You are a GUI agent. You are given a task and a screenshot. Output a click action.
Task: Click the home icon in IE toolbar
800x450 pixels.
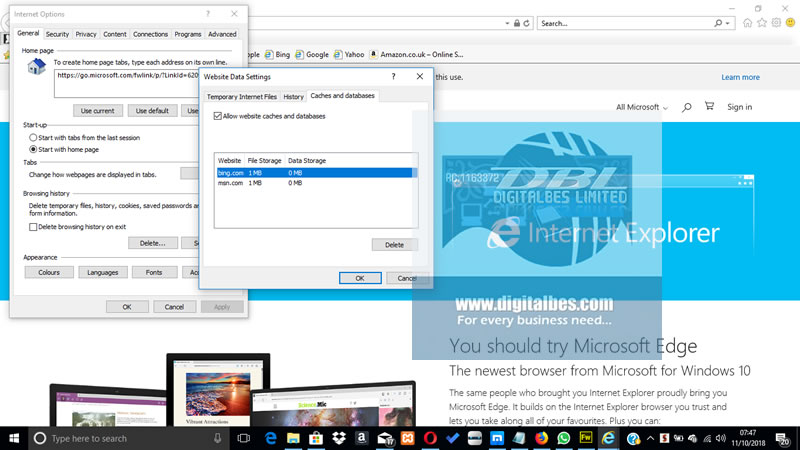(747, 23)
